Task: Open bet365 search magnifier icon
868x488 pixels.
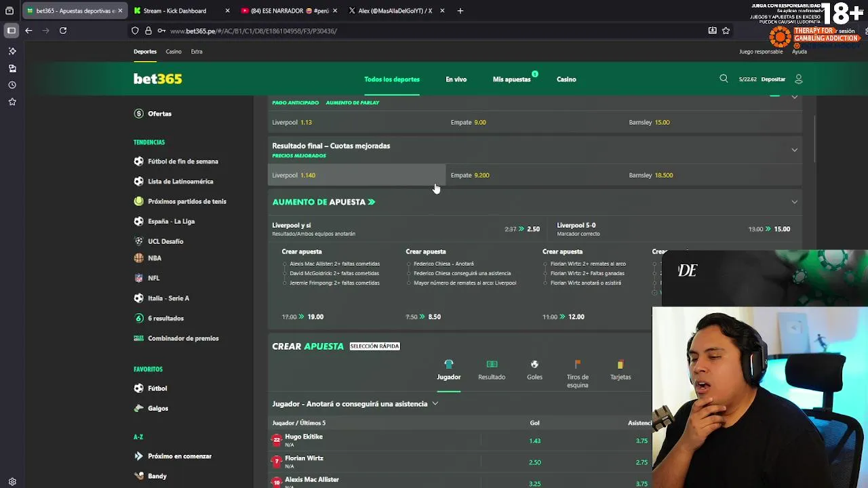Action: (724, 79)
